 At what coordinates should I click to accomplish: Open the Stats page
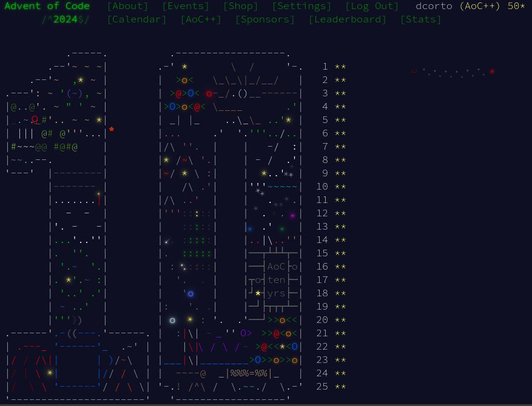pos(420,19)
